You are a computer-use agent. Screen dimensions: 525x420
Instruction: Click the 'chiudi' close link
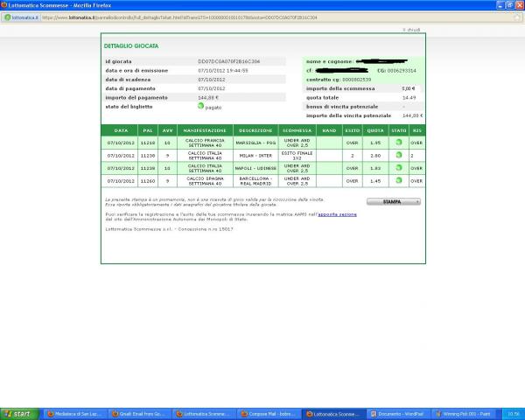416,30
